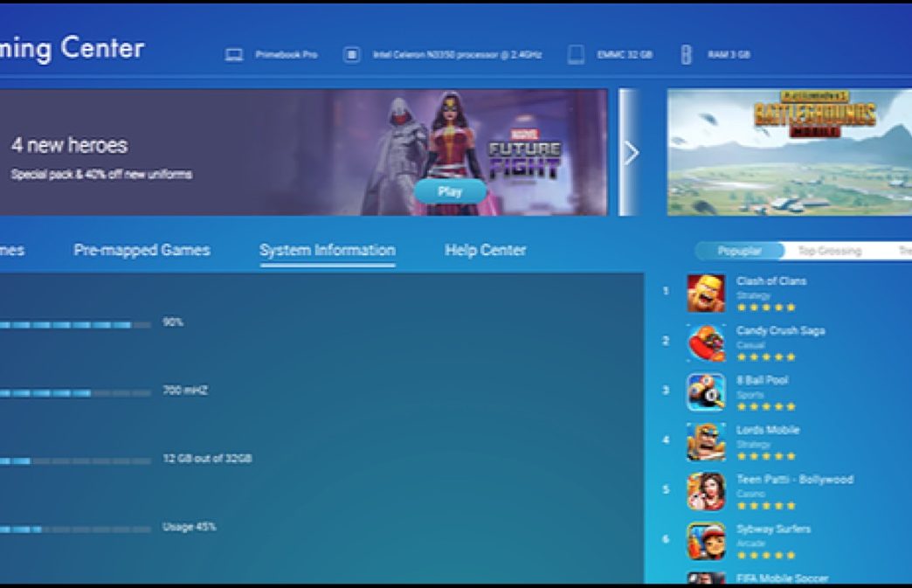The height and width of the screenshot is (588, 912).
Task: Select the Candy Crush Saga icon
Action: [705, 343]
